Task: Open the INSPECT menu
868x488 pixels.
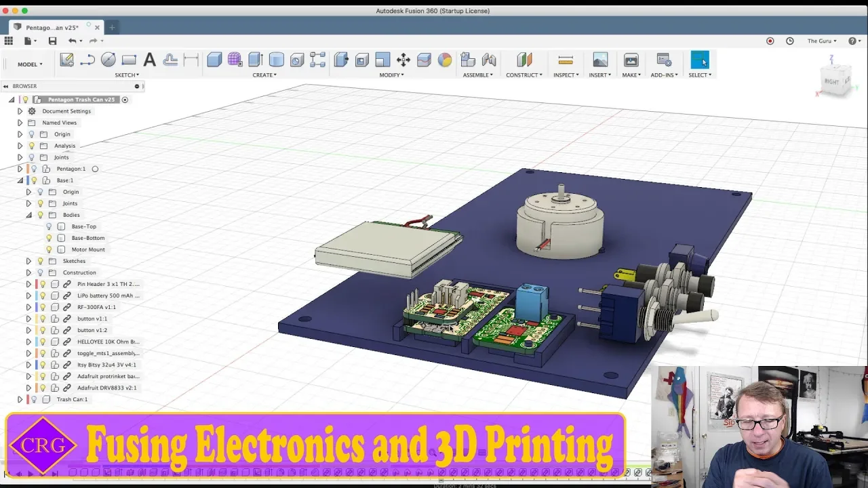Action: point(566,75)
